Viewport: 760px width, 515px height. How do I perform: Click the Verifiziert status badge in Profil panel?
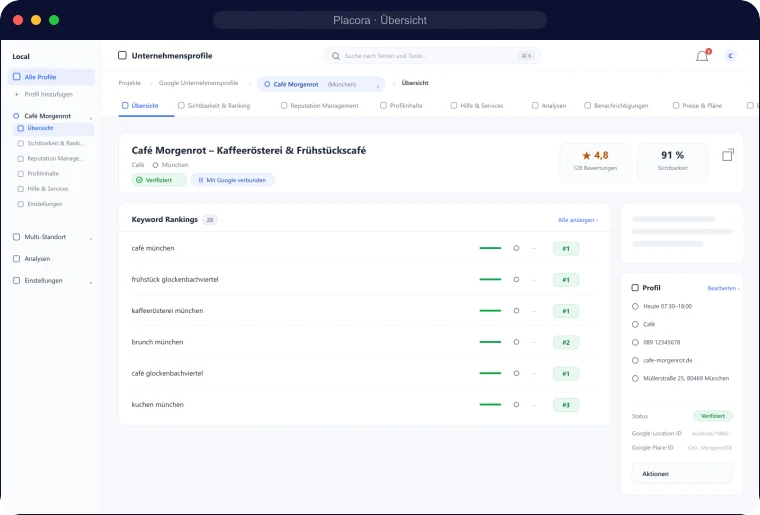[x=712, y=416]
